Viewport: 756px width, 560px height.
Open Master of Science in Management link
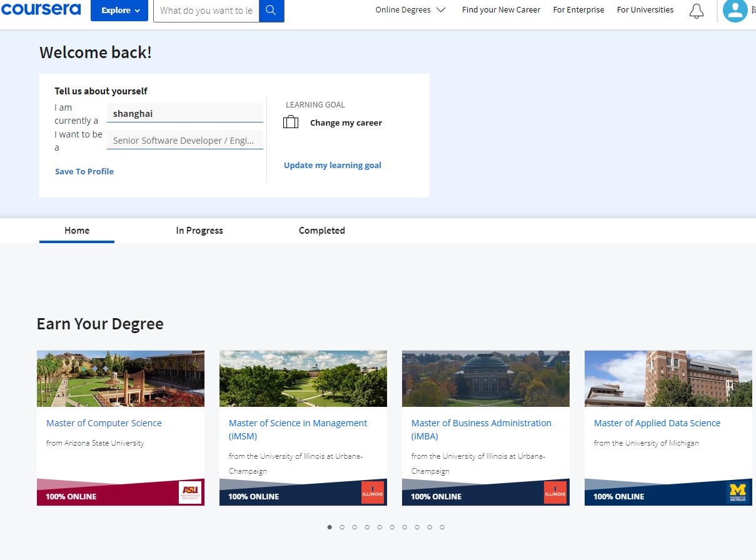298,429
